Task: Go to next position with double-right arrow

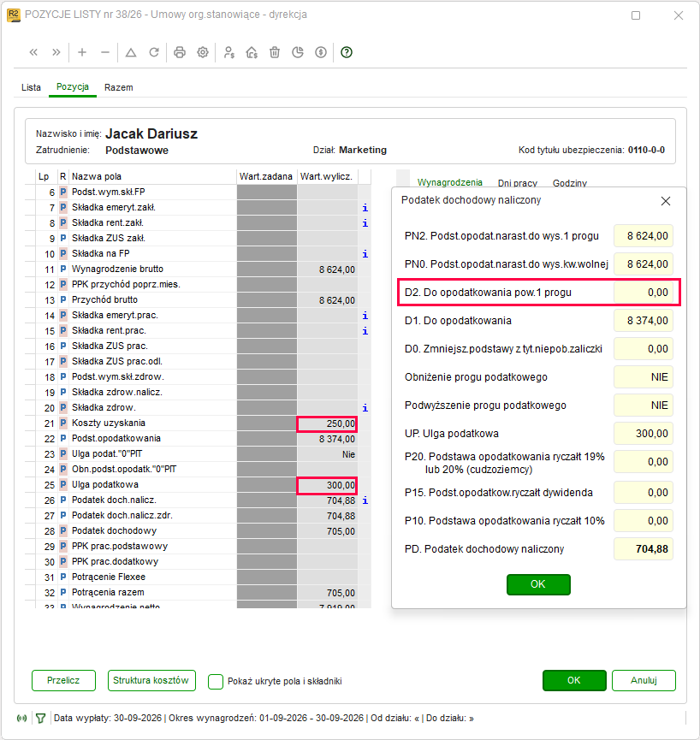Action: point(56,52)
